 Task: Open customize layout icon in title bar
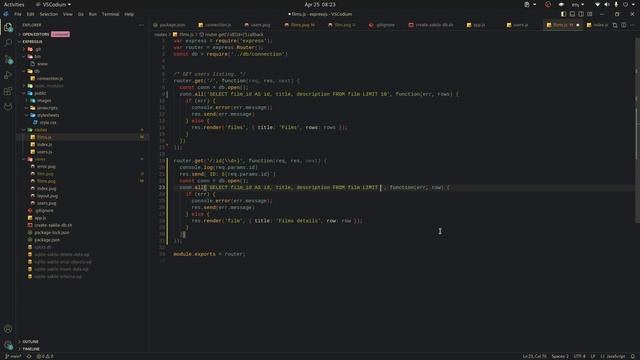590,14
